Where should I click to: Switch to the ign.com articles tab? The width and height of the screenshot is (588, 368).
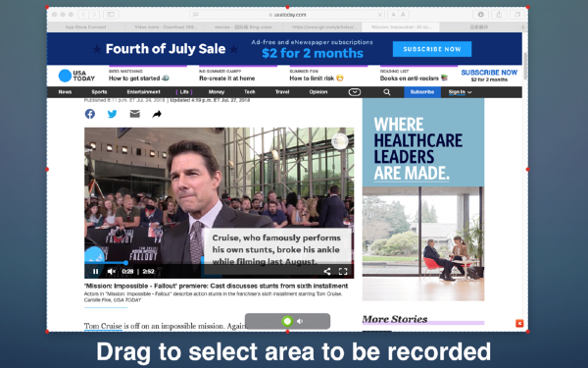[x=322, y=27]
